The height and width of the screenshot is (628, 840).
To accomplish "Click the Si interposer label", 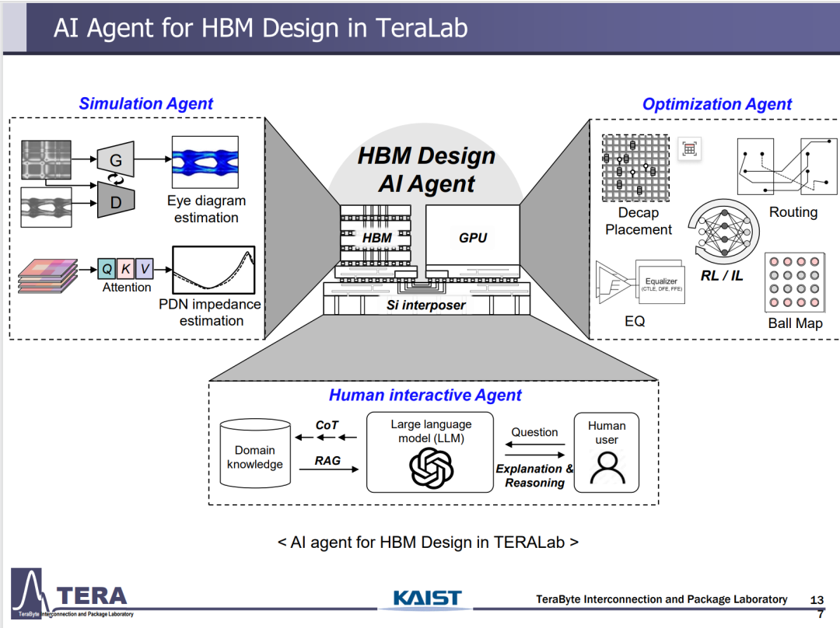I will click(426, 305).
